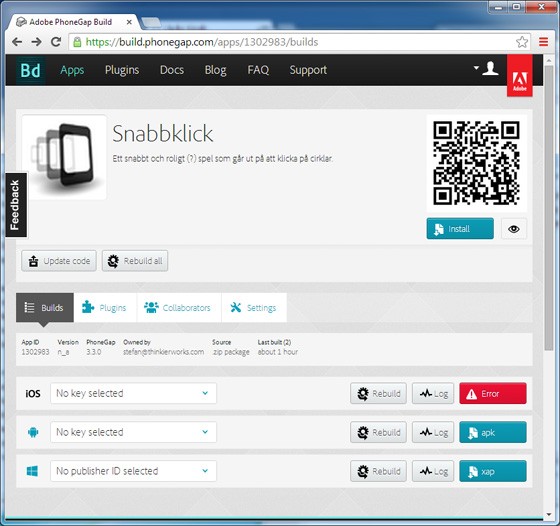Viewport: 560px width, 526px height.
Task: Open Docs in the top navigation
Action: [172, 70]
